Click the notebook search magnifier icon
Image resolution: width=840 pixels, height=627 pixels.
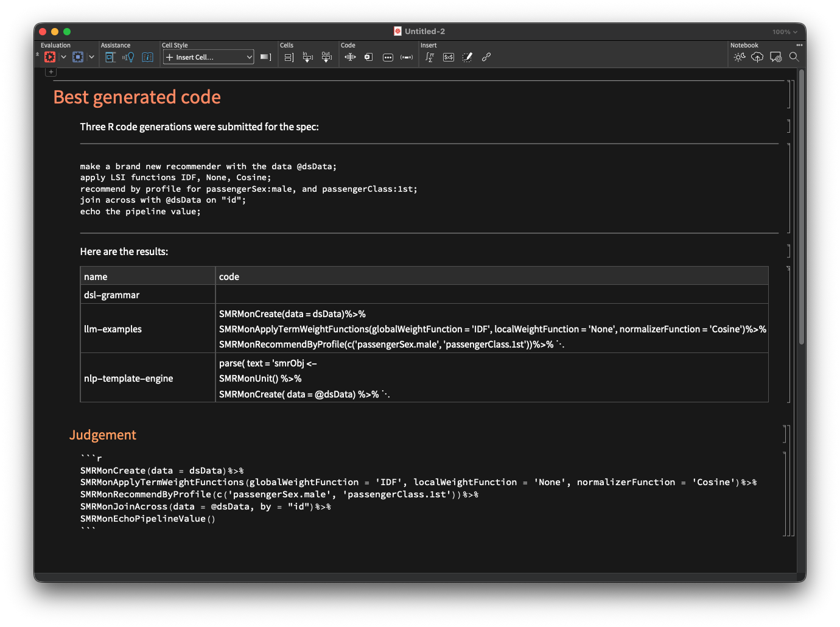point(794,57)
